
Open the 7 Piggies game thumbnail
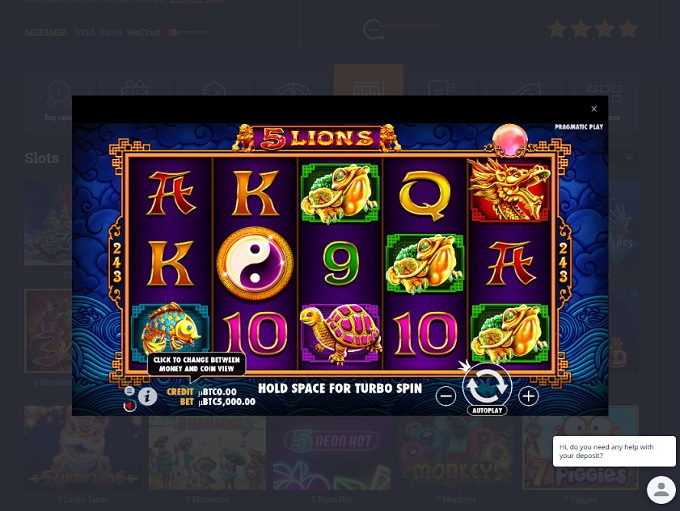(580, 448)
